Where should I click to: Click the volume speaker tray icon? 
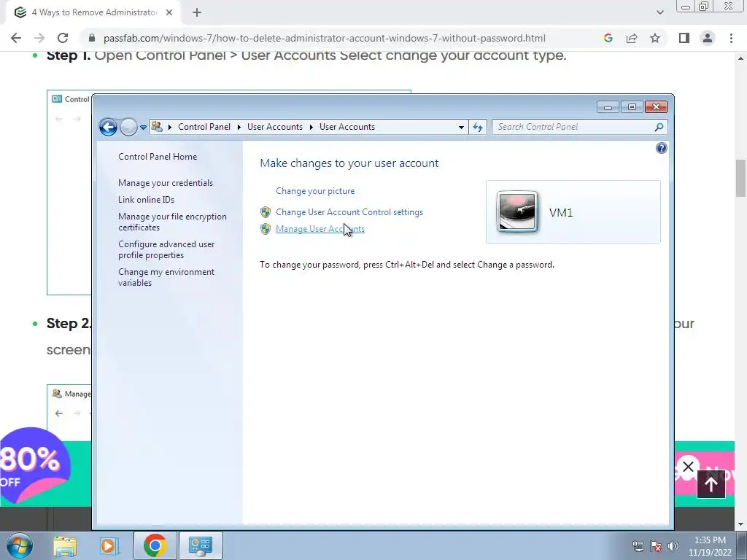(x=673, y=546)
